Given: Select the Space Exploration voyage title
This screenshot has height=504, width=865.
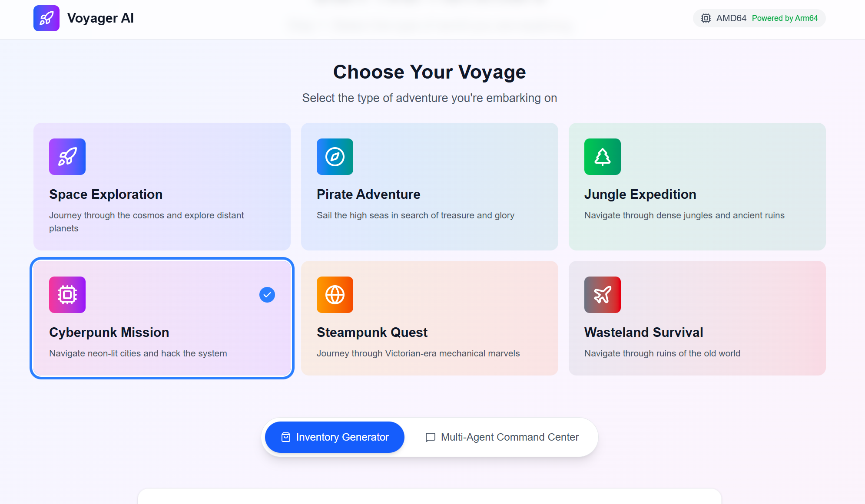Looking at the screenshot, I should pyautogui.click(x=106, y=194).
